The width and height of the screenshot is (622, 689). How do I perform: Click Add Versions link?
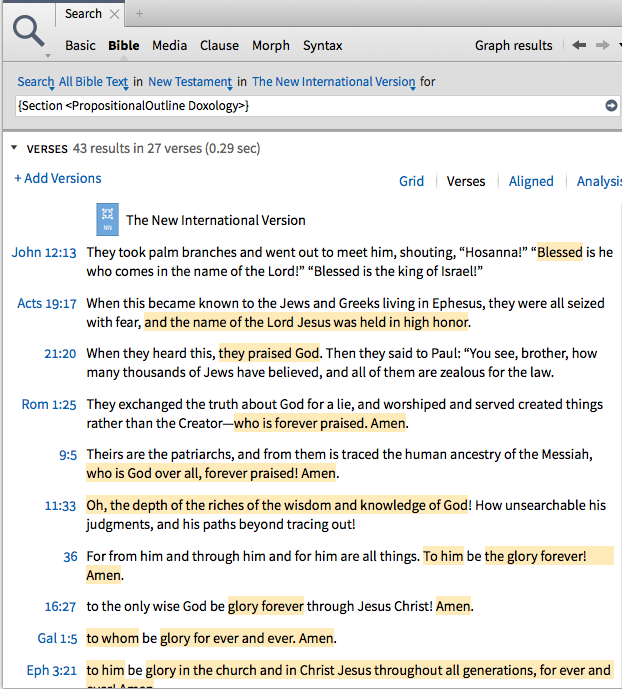58,178
